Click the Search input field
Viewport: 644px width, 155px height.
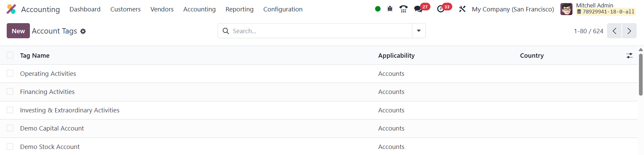click(x=319, y=31)
